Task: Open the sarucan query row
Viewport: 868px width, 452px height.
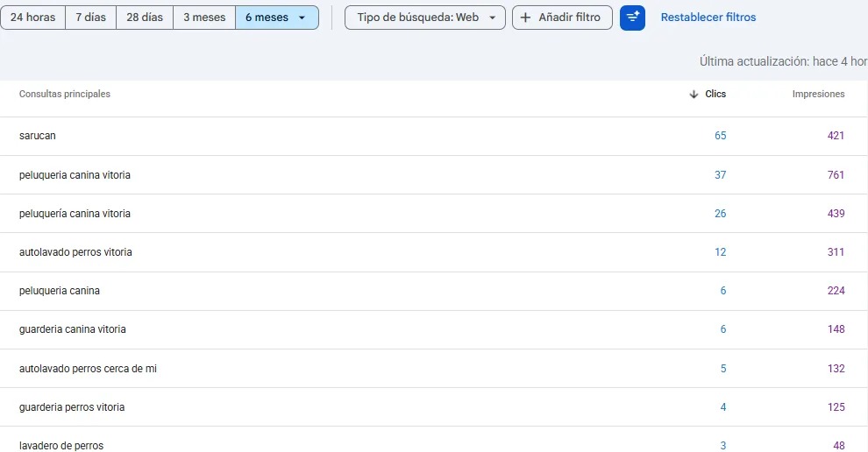Action: tap(434, 136)
